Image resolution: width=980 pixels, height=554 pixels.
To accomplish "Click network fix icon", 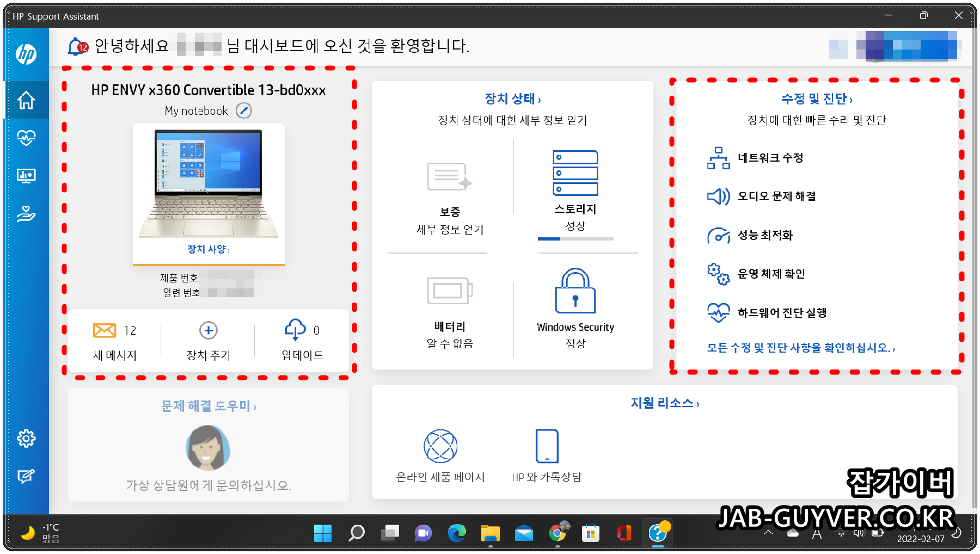I will 718,158.
